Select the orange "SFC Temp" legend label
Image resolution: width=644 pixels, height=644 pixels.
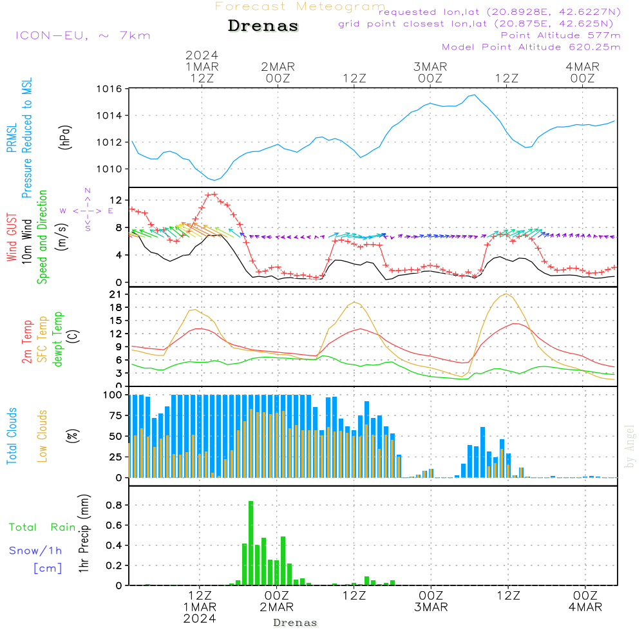click(43, 339)
